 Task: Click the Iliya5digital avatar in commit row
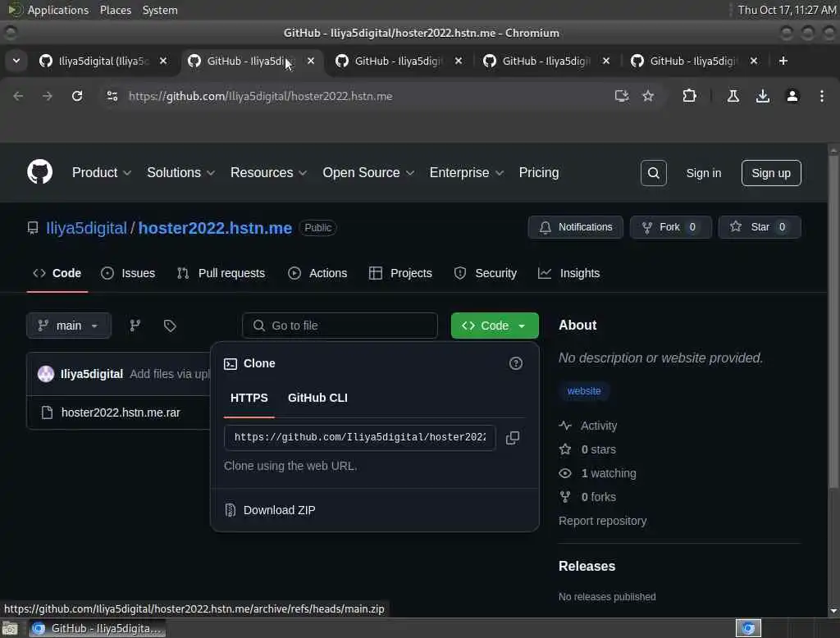click(46, 374)
